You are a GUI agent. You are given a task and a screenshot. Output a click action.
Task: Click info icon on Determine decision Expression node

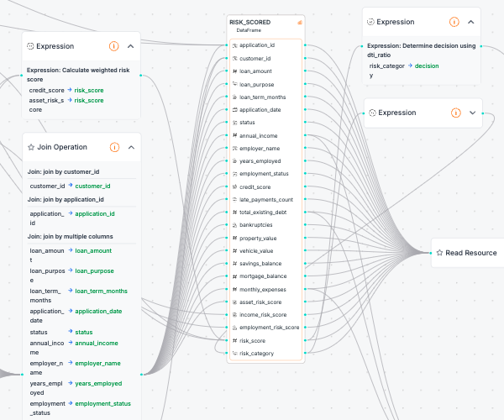pyautogui.click(x=454, y=22)
